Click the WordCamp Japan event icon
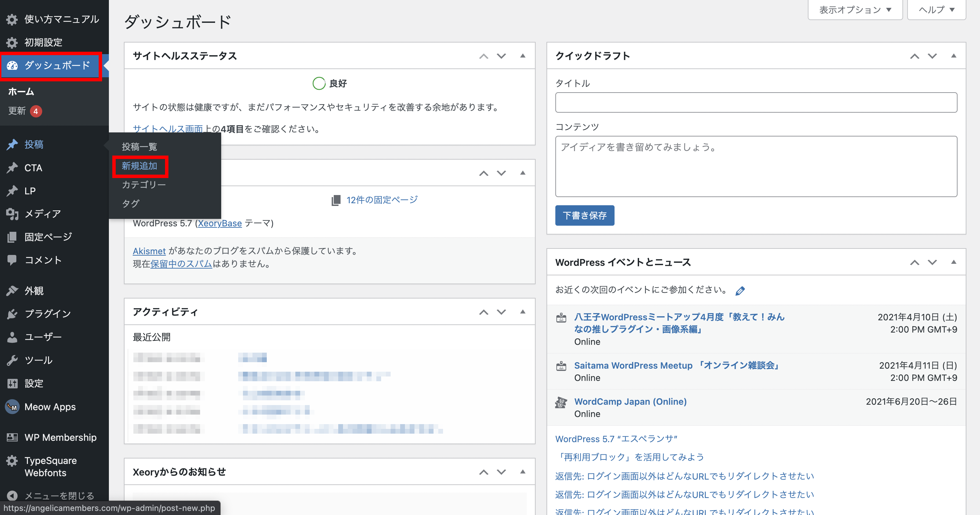980x515 pixels. (x=561, y=402)
